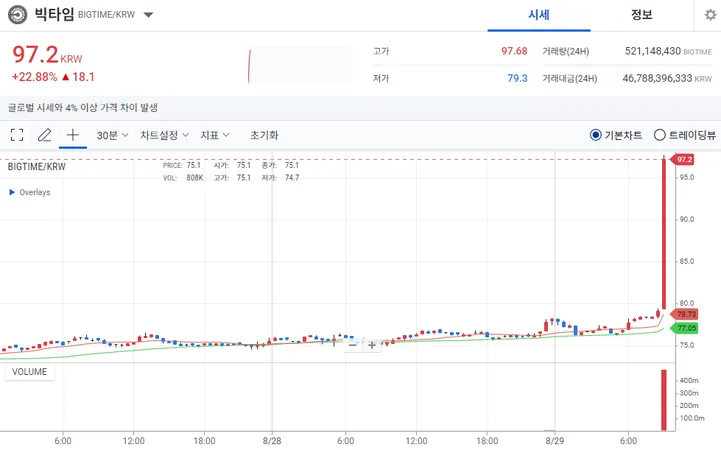The image size is (721, 450).
Task: Open settings via the gear icon
Action: [x=710, y=15]
